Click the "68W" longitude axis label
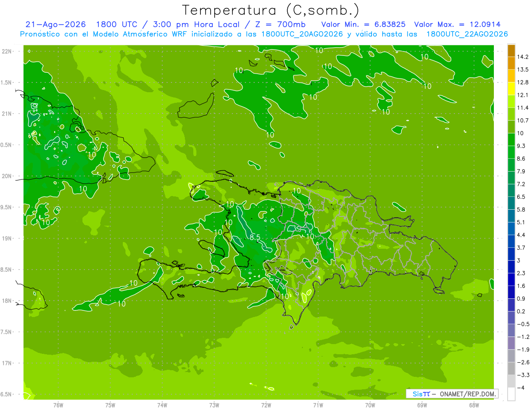532x411 pixels. [x=474, y=405]
